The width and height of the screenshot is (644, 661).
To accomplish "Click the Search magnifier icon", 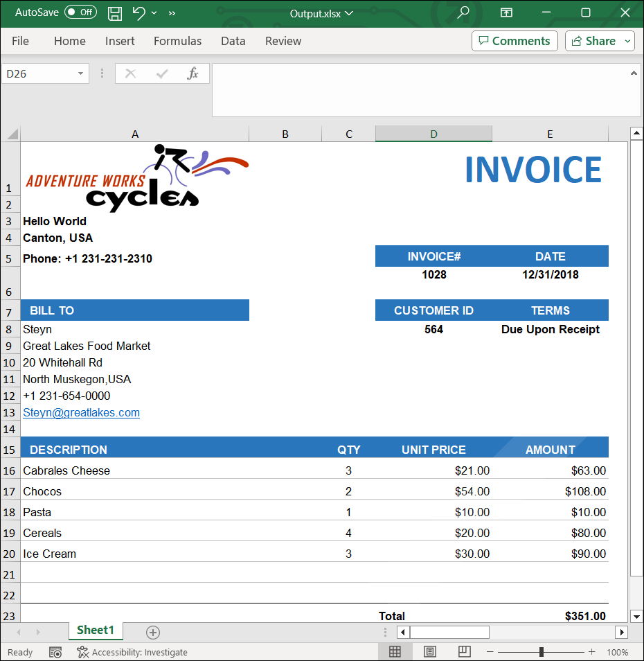I will click(463, 12).
